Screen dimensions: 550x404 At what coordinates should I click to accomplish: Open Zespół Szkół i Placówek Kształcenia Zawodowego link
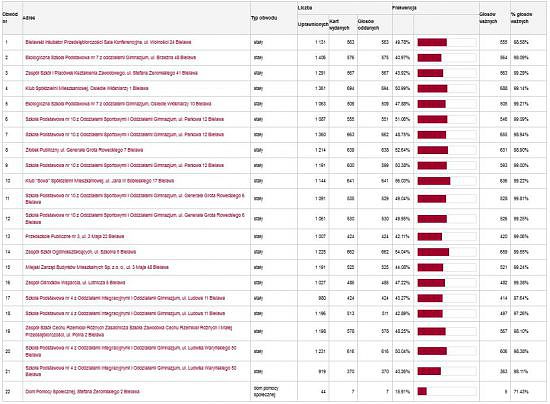point(112,73)
